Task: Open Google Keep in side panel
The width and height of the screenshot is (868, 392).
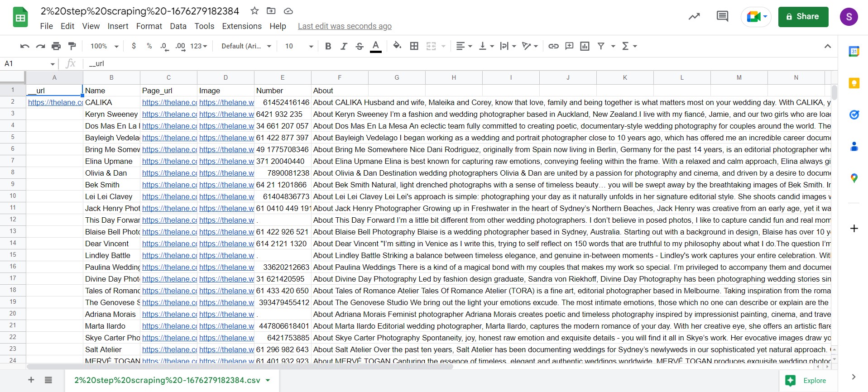Action: click(854, 83)
